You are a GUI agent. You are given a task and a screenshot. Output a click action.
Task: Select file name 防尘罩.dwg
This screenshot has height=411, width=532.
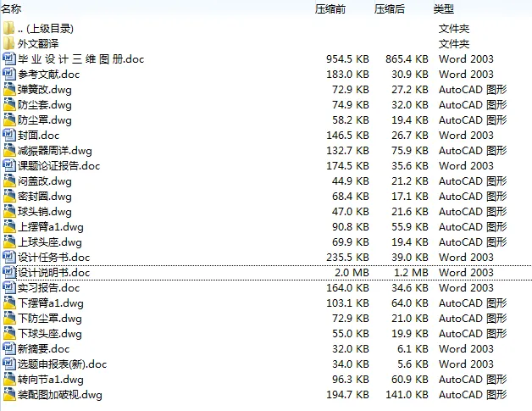tap(45, 120)
